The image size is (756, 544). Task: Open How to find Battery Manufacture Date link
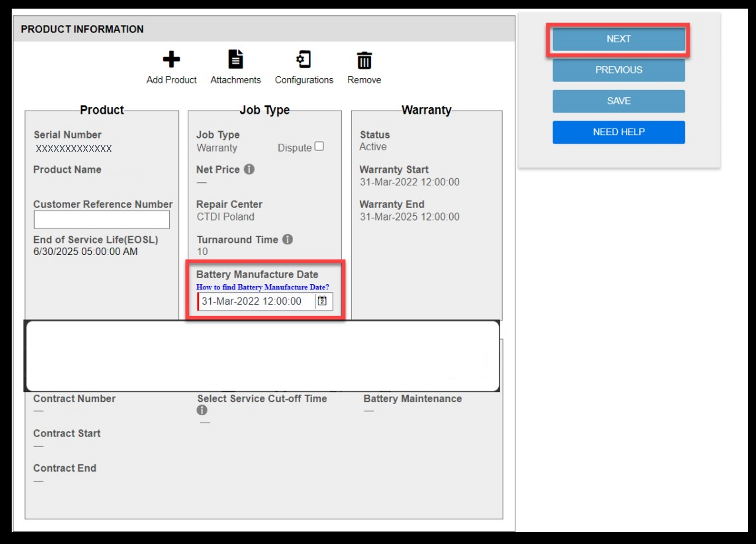click(x=263, y=287)
